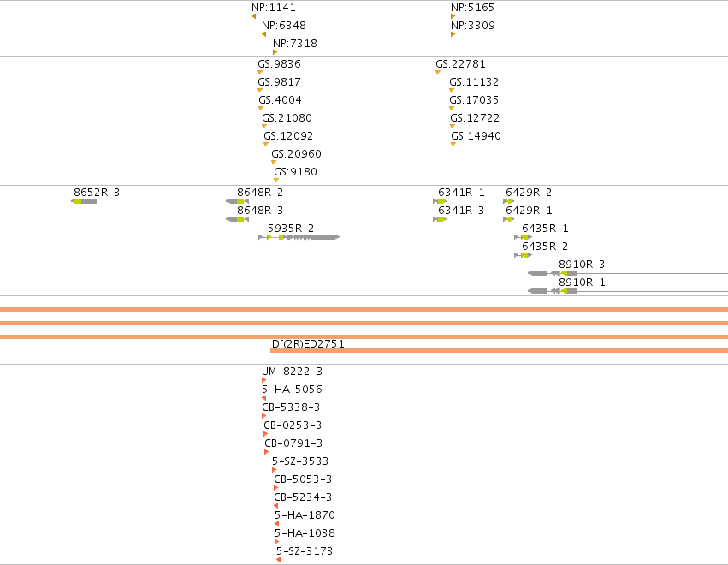Screen dimensions: 728x565
Task: Select the CB-0791-3 insertion
Action: (x=293, y=443)
